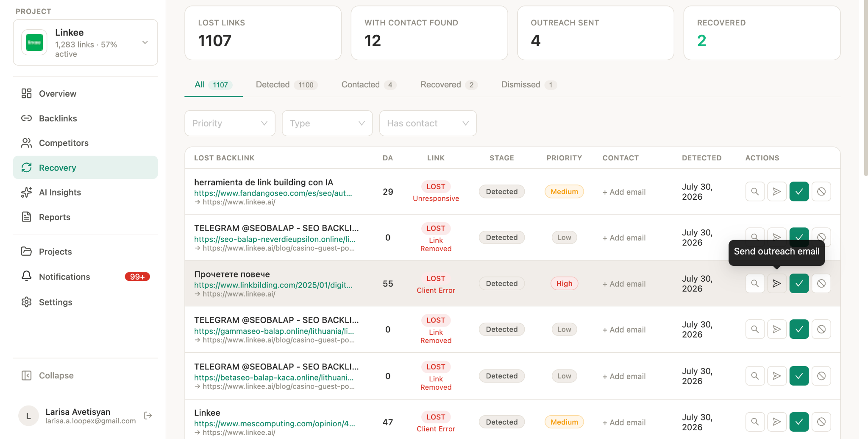This screenshot has width=868, height=439.
Task: Navigate to Reports
Action: (x=85, y=217)
